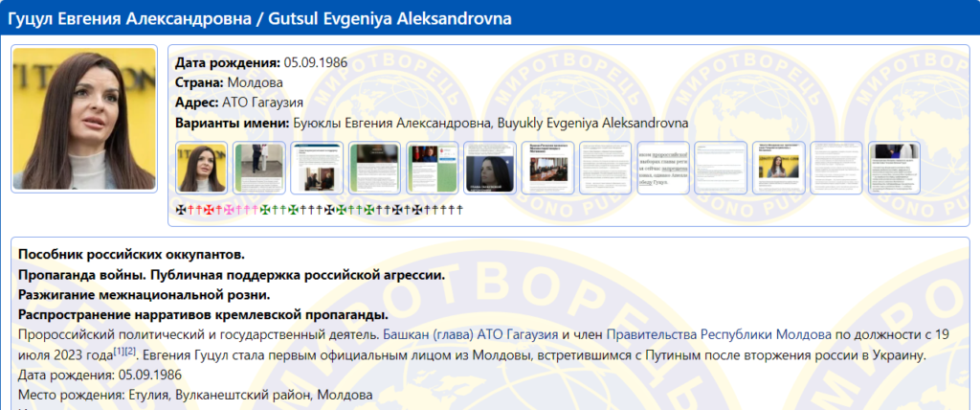This screenshot has height=410, width=980.
Task: Open thumbnail with woman on yellow background
Action: point(779,169)
